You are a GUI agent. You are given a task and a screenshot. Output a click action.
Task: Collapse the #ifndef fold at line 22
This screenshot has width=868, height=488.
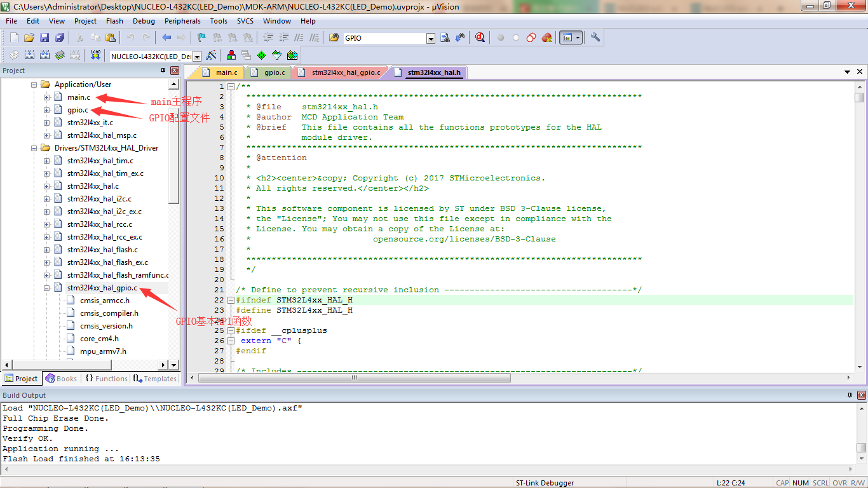[x=231, y=300]
